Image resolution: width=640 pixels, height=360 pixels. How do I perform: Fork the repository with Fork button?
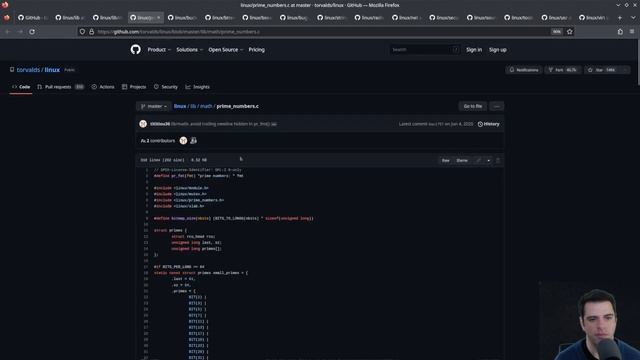tap(563, 70)
